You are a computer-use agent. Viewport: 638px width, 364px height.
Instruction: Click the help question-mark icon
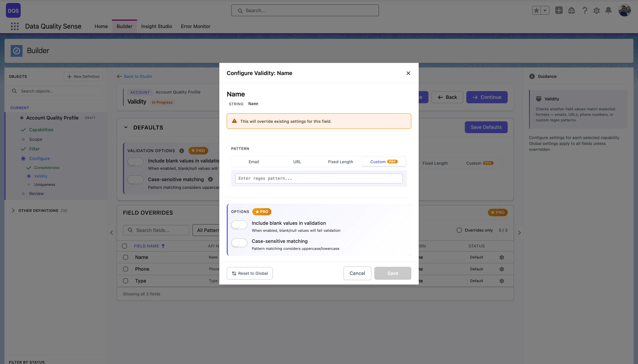(x=584, y=10)
